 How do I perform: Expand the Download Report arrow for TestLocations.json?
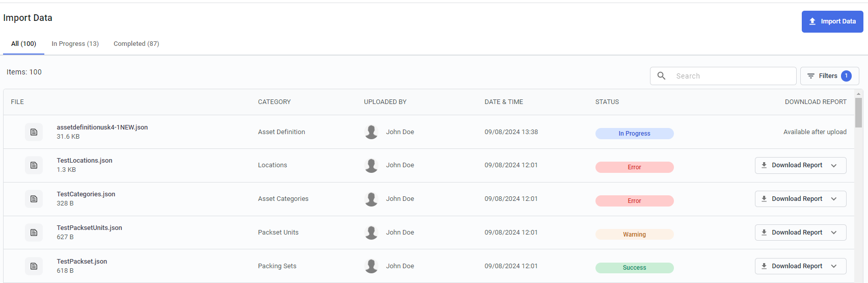pos(834,165)
